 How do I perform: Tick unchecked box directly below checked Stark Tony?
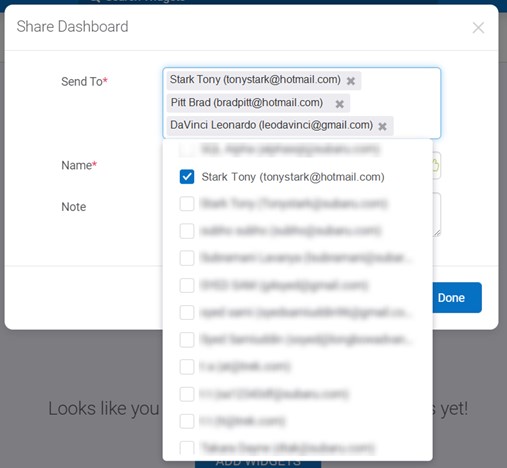pos(187,204)
